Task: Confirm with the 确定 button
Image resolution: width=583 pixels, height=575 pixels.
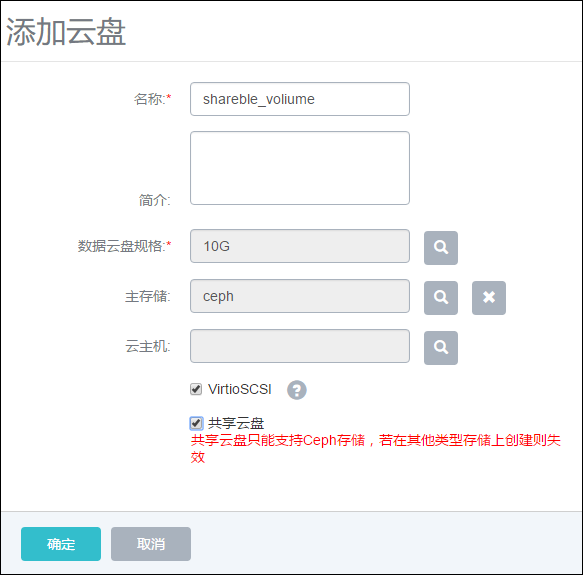Action: [61, 544]
